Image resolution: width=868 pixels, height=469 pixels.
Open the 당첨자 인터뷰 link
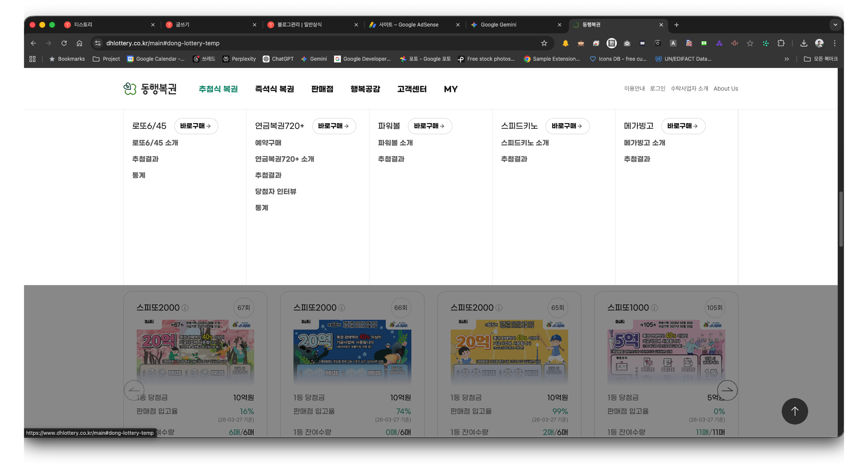tap(276, 192)
